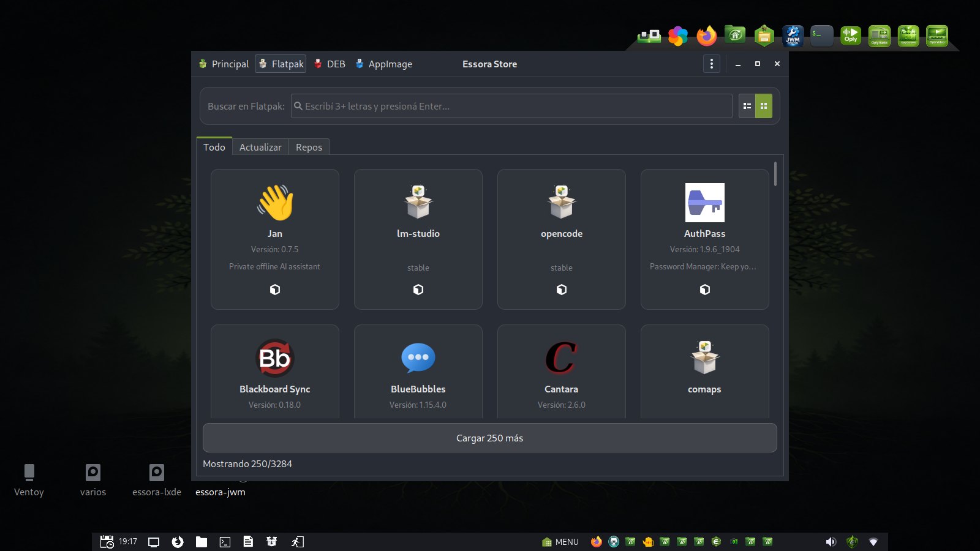Open Oply Video from the top dock
The width and height of the screenshot is (980, 551).
pos(937,36)
